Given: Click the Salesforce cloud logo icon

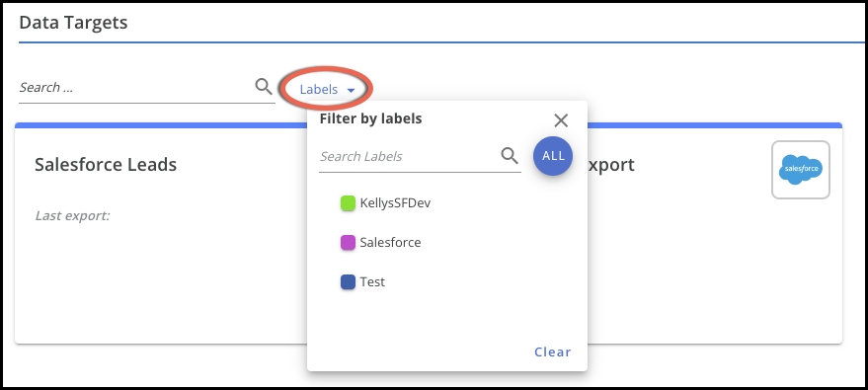Looking at the screenshot, I should point(801,170).
